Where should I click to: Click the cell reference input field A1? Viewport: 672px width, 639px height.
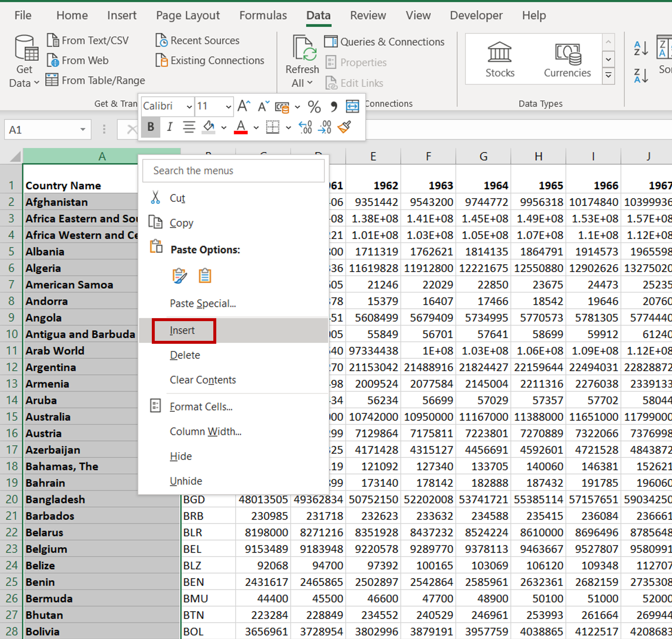click(x=36, y=128)
